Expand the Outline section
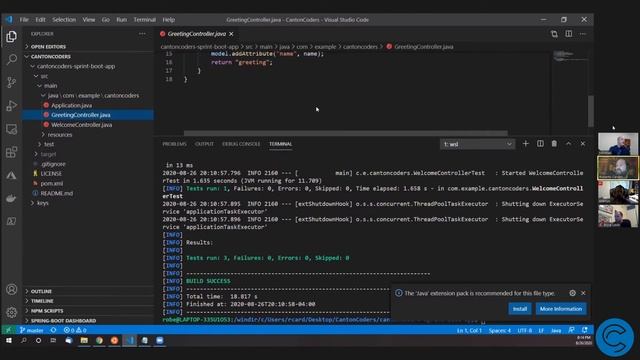The image size is (640, 360). coord(88,291)
